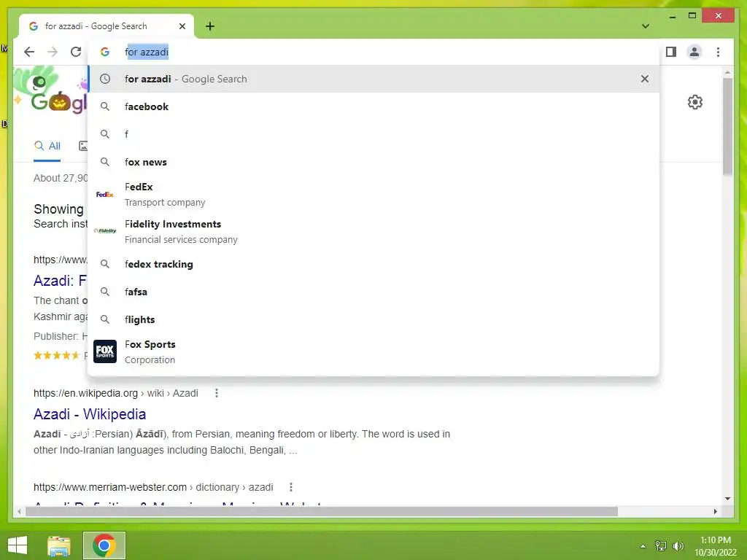Open the tab search dropdown chevron
747x560 pixels.
(x=645, y=26)
